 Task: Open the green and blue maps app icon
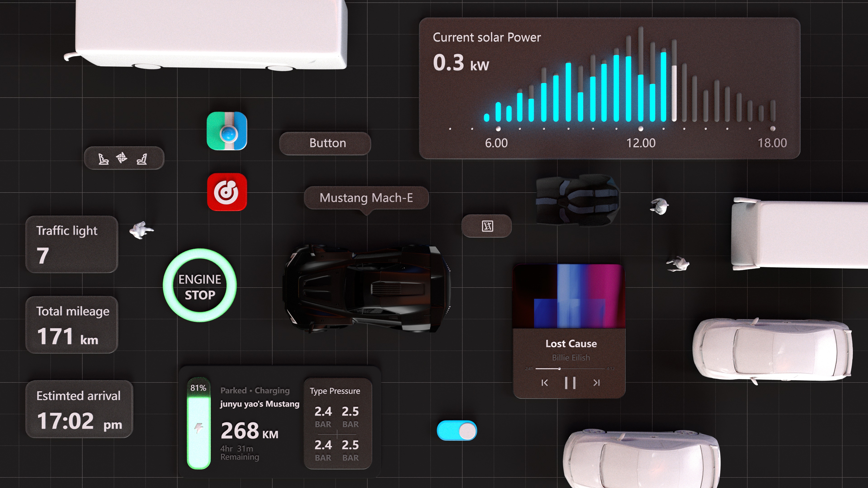point(227,131)
